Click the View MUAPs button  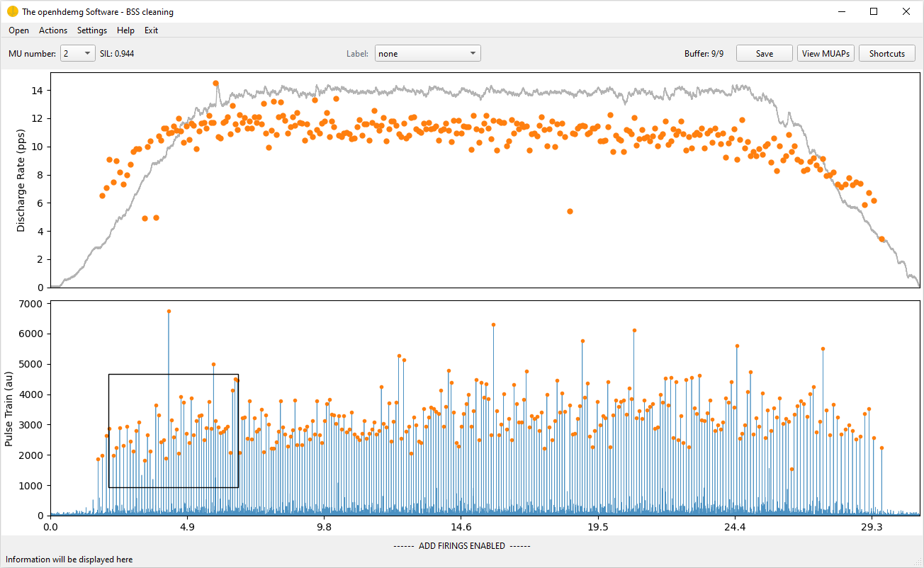click(x=826, y=53)
